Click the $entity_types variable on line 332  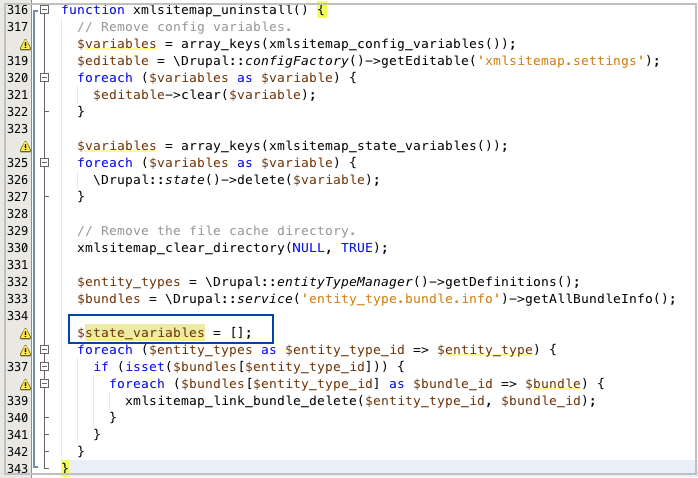point(128,282)
